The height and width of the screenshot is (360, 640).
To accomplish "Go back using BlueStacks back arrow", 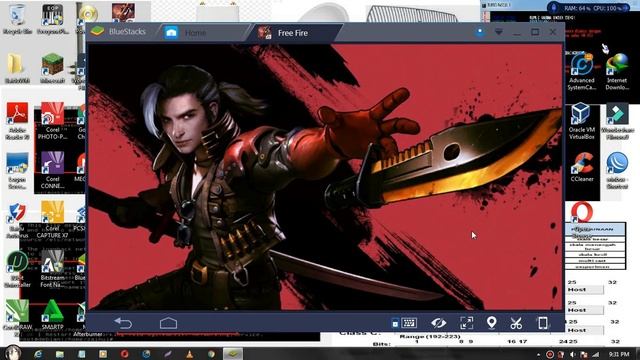I will (x=123, y=323).
